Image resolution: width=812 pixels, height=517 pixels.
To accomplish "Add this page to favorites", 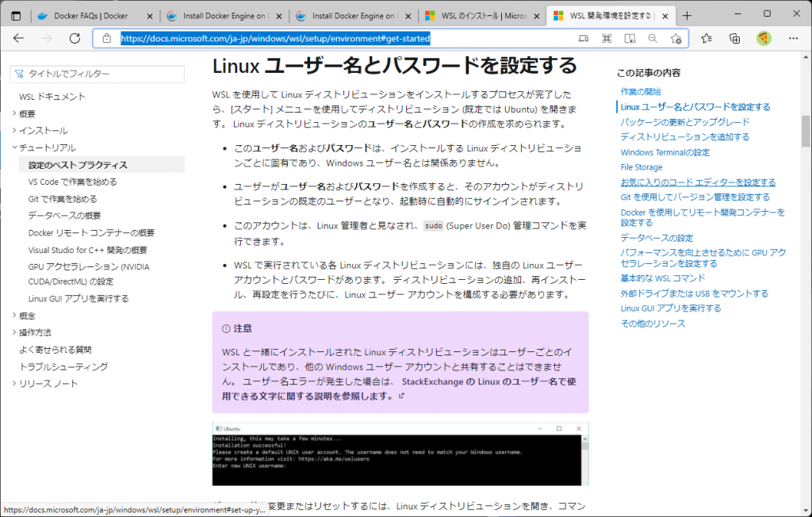I will click(676, 38).
